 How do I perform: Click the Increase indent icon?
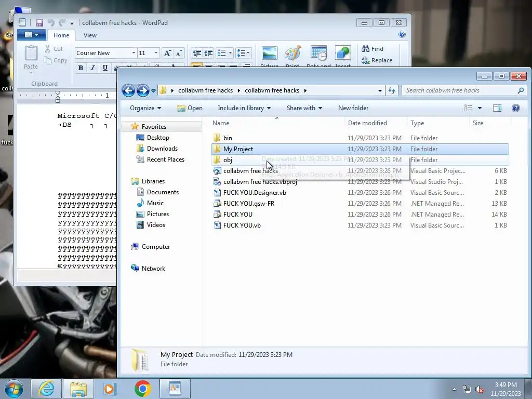[x=209, y=53]
